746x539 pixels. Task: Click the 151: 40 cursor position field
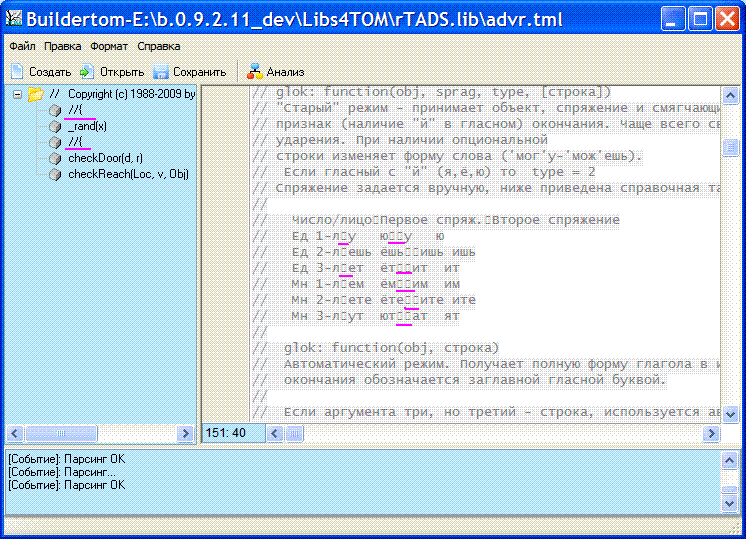pos(233,433)
